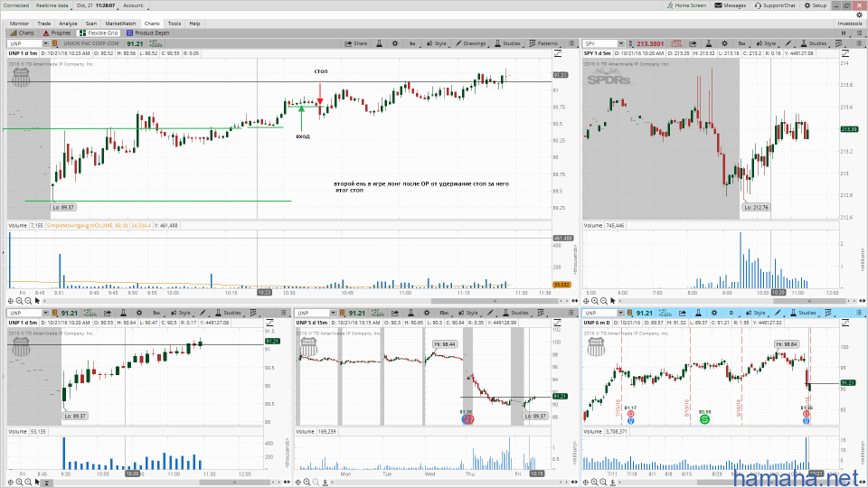Screen dimensions: 868x488
Task: Select the Product Depth sub-tab
Action: [x=147, y=33]
